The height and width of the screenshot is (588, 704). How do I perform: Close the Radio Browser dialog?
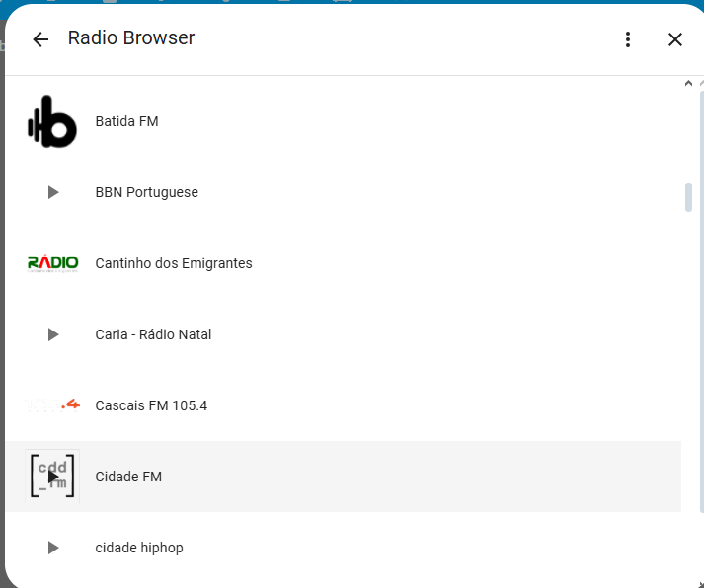(674, 39)
